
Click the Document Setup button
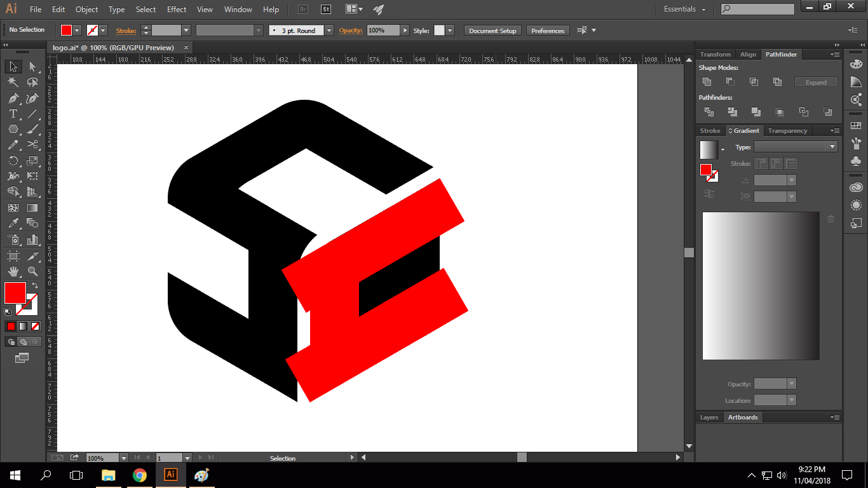[x=492, y=30]
